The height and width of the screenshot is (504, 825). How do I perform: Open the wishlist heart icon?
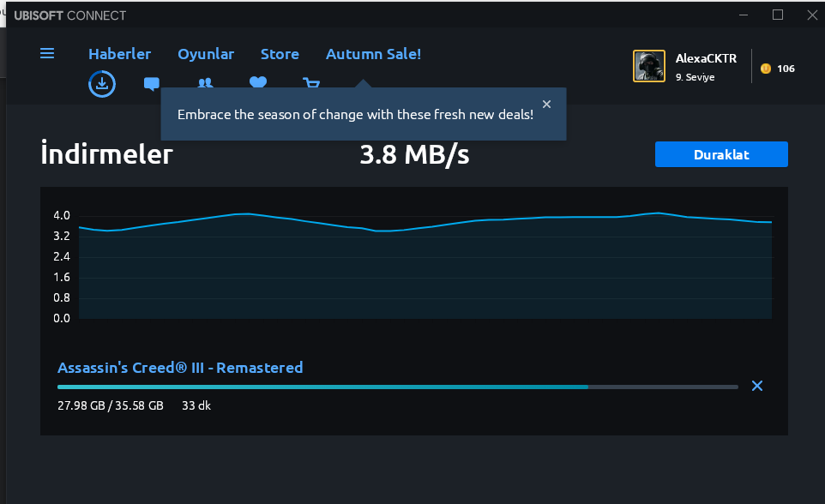[257, 82]
